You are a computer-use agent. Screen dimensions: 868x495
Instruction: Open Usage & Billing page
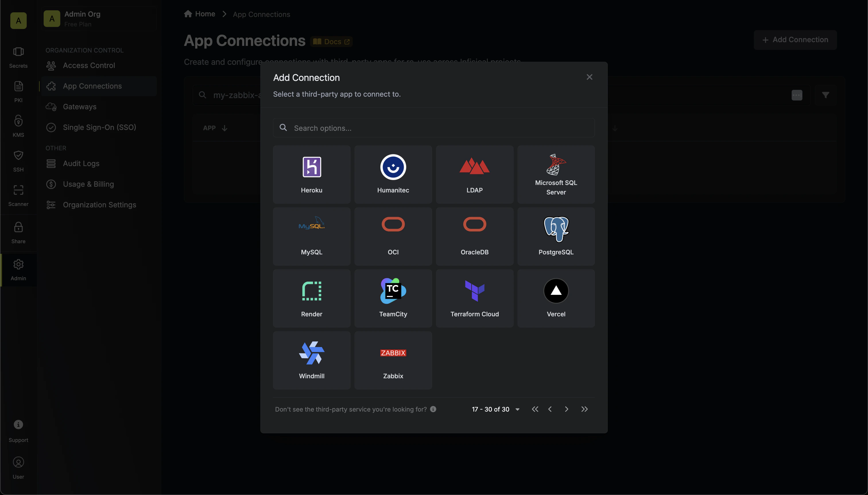(99, 184)
